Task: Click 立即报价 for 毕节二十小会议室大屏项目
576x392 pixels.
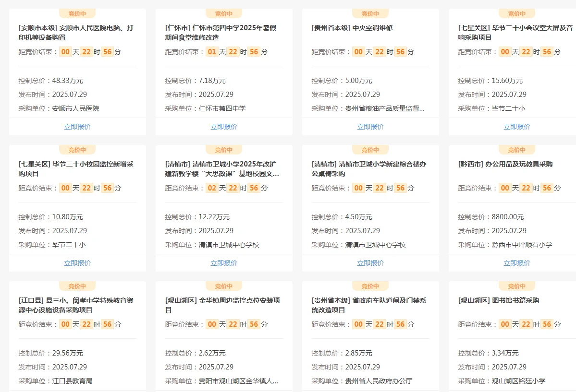Action: [516, 126]
